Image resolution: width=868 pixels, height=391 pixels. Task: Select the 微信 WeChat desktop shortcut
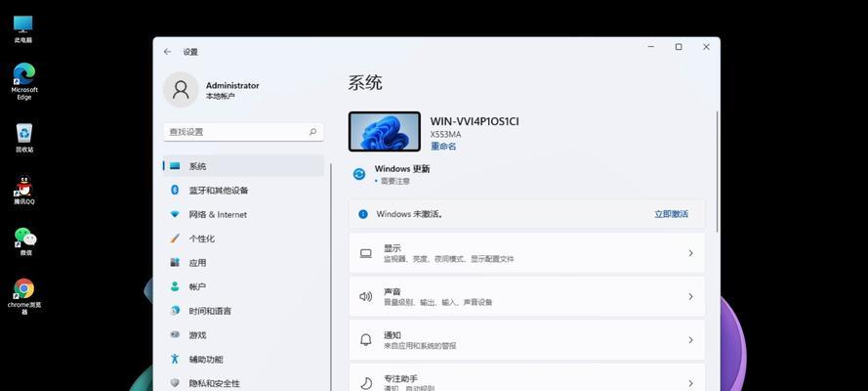coord(25,240)
